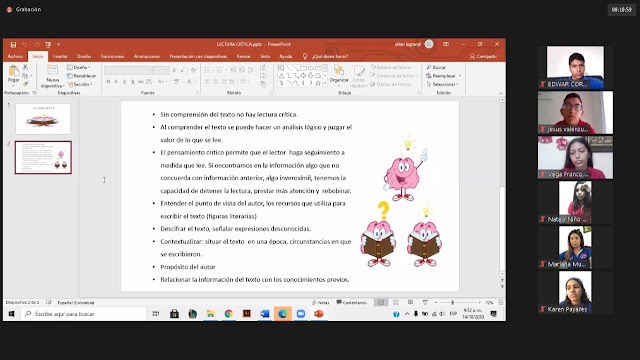Click the Save icon in quick access toolbar
Screen dimensions: 640x360
point(13,44)
